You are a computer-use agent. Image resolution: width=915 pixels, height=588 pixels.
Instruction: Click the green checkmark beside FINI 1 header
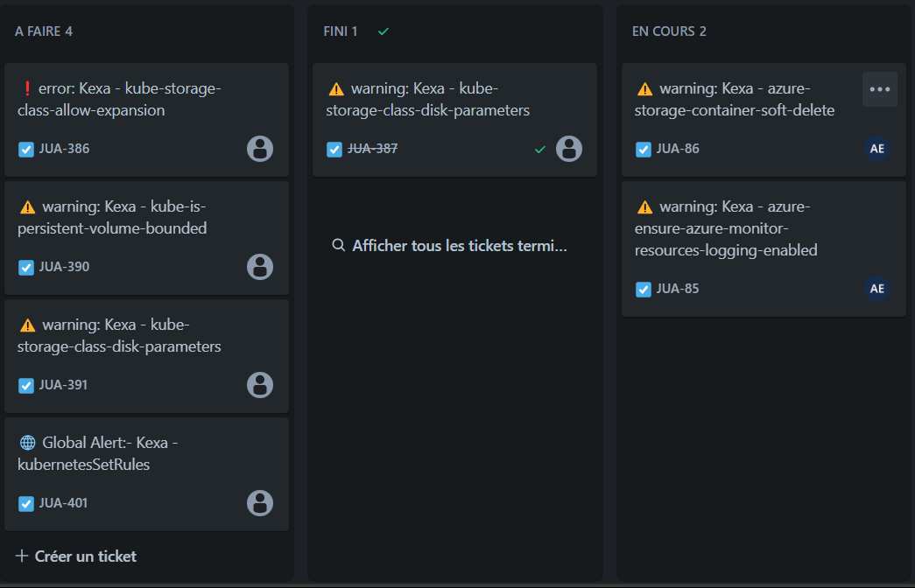(x=383, y=31)
